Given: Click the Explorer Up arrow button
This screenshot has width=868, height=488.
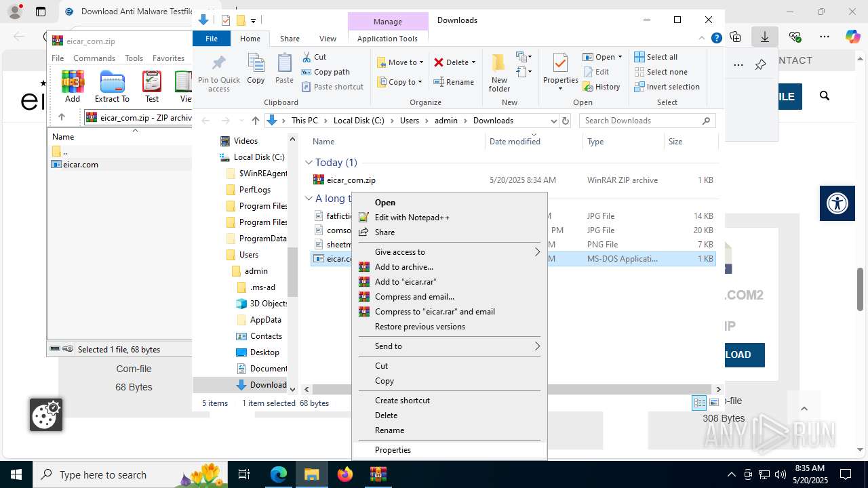Looking at the screenshot, I should click(x=255, y=121).
